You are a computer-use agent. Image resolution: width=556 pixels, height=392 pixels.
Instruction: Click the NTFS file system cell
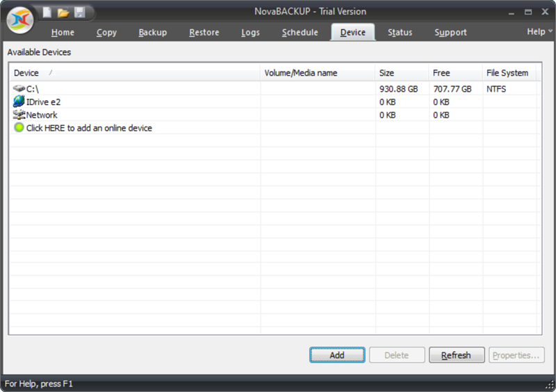pos(496,89)
